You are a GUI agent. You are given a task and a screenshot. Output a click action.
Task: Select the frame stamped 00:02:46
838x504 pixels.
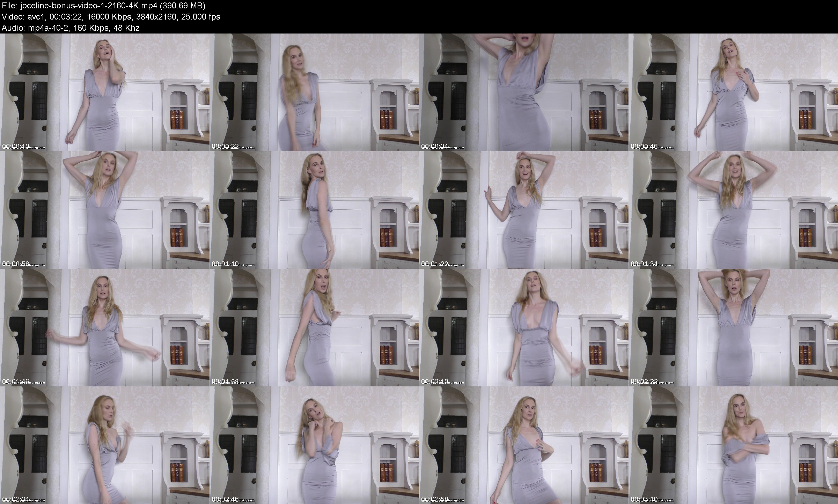pos(314,445)
